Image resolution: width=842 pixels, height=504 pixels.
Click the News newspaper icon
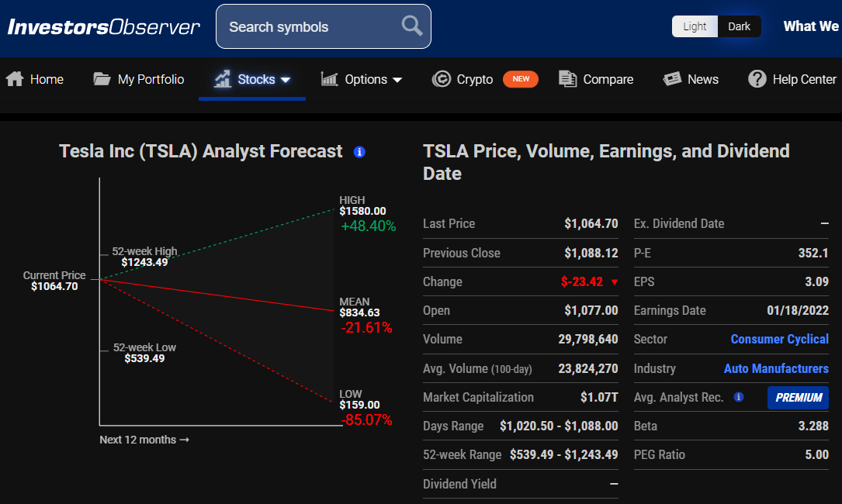(x=672, y=79)
